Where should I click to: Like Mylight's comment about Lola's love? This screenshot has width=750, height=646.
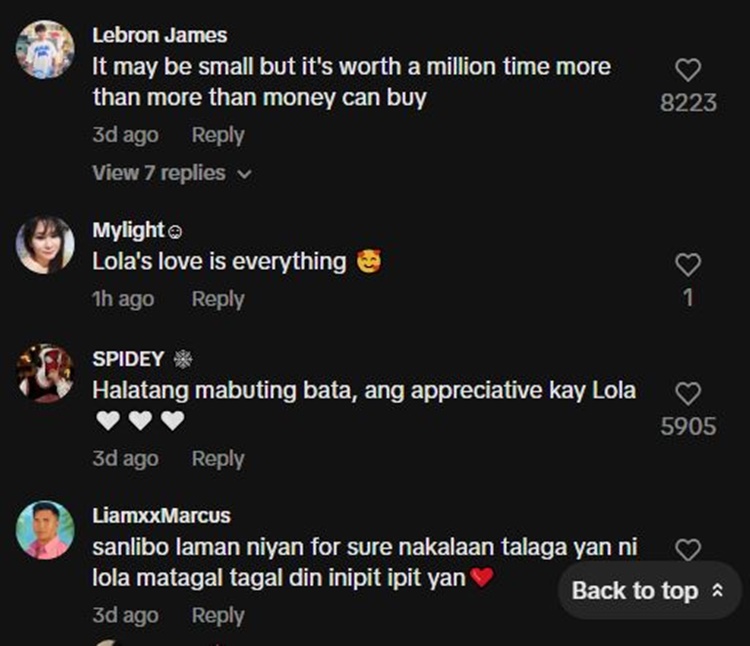(688, 264)
